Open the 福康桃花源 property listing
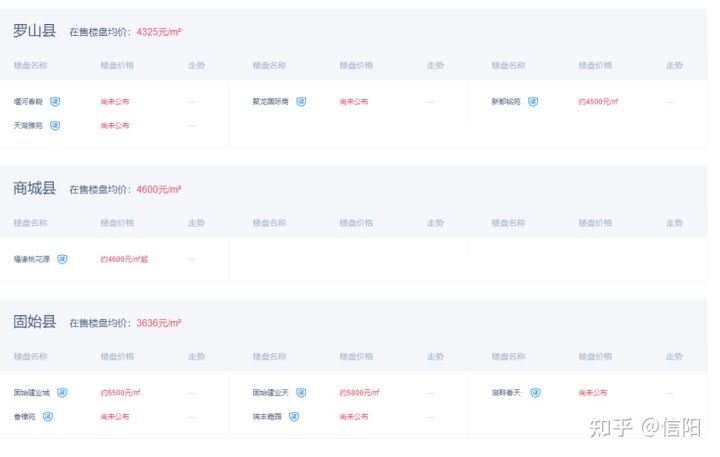The image size is (720, 457). tap(32, 259)
